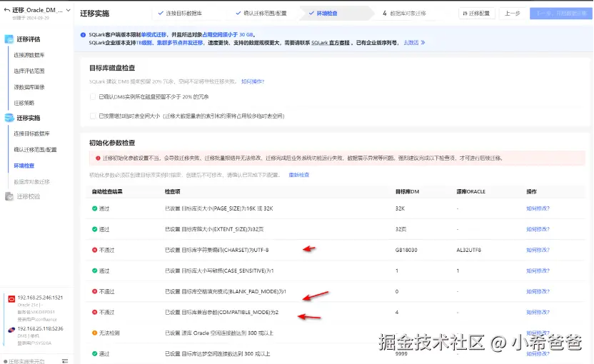Click green pass icon on CASE_SENSITIVE row
Screen dimensions: 594x364
(95, 271)
